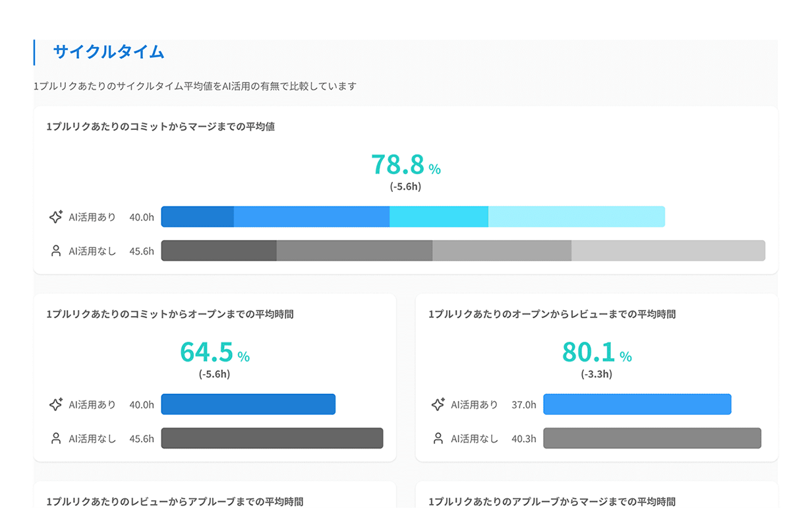Screen dimensions: 812x508
Task: Click the 64.5 % value
Action: pos(215,352)
